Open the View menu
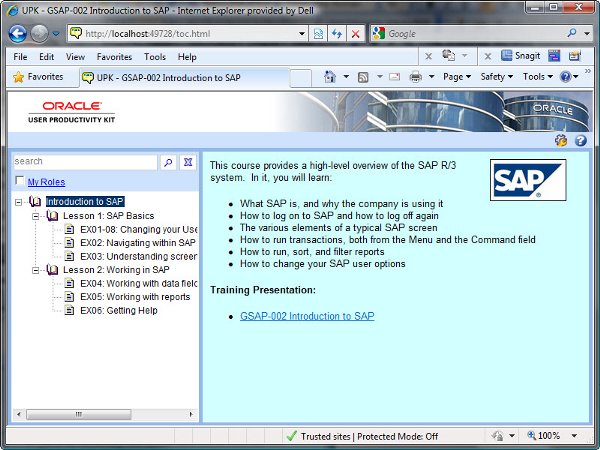This screenshot has height=450, width=600. tap(75, 57)
